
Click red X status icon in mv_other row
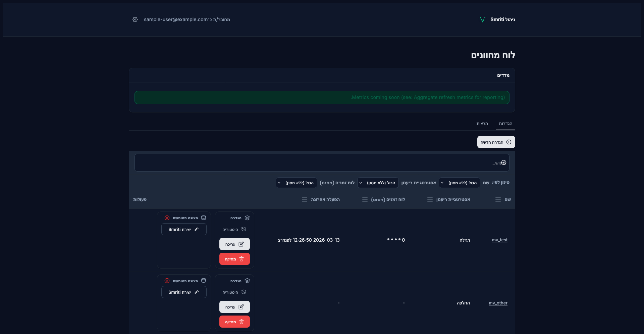[x=167, y=281]
